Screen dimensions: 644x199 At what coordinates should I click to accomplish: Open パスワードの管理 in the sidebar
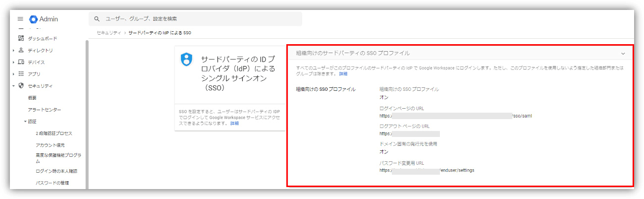52,183
